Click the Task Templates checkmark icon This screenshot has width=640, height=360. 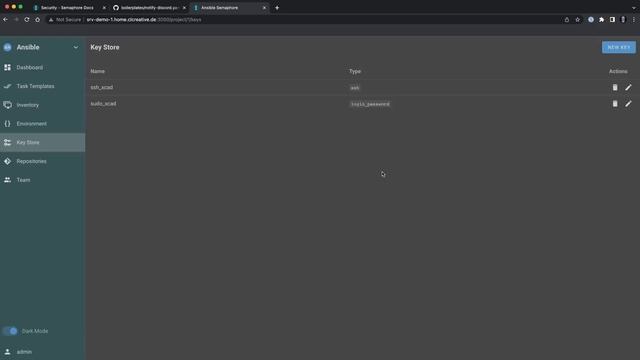pyautogui.click(x=7, y=86)
